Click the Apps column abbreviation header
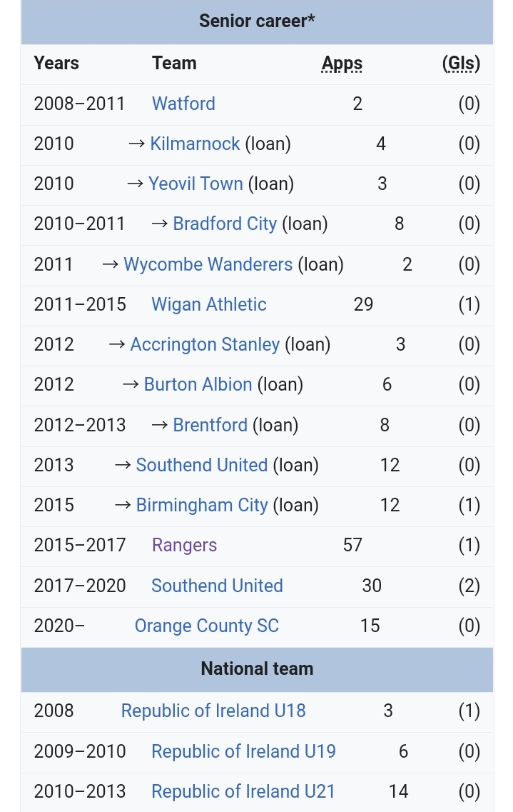The image size is (513, 812). [x=342, y=64]
